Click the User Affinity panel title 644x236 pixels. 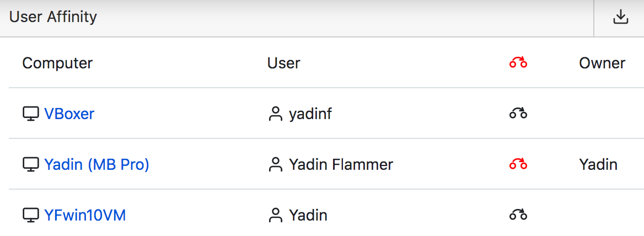click(53, 17)
